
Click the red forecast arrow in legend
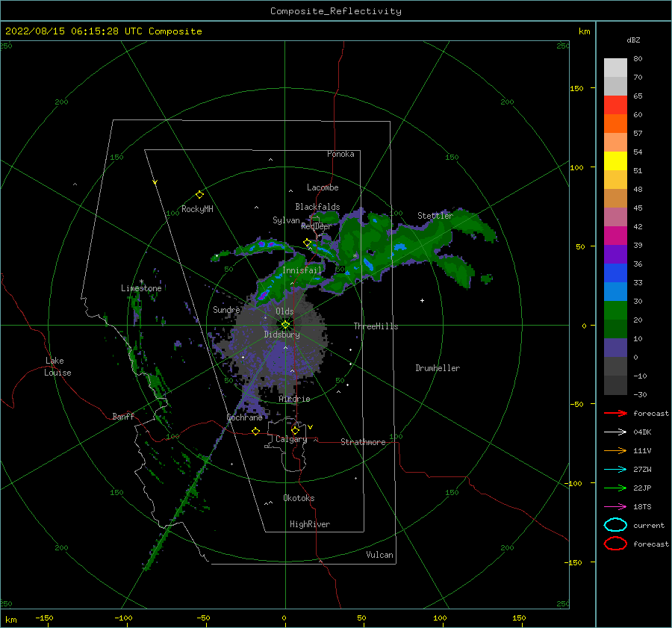[x=615, y=413]
